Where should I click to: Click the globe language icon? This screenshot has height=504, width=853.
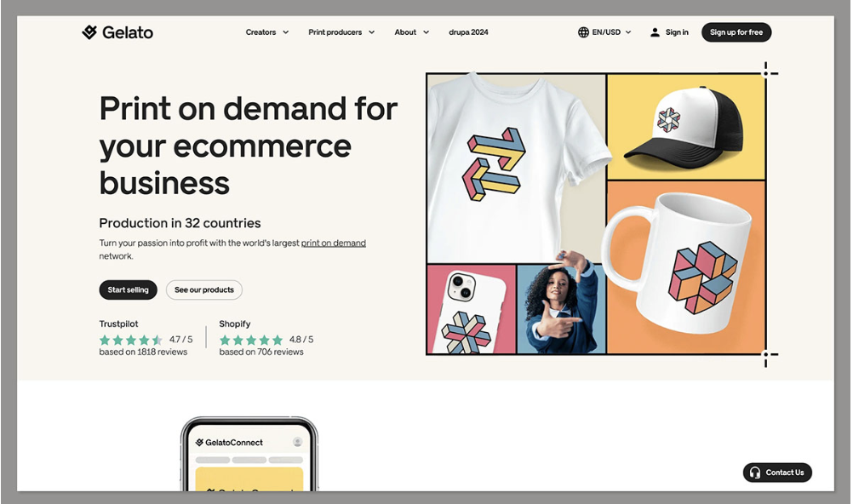[x=583, y=32]
